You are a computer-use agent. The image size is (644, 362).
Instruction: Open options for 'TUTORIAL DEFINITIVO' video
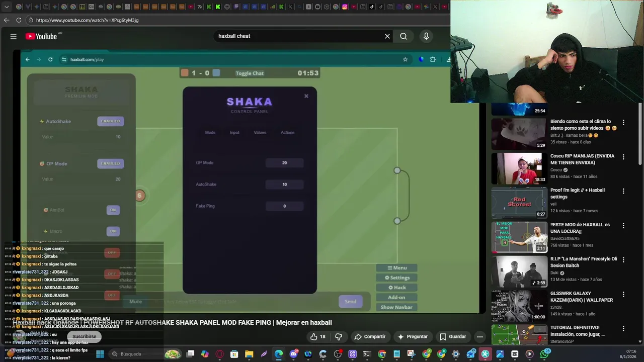623,328
